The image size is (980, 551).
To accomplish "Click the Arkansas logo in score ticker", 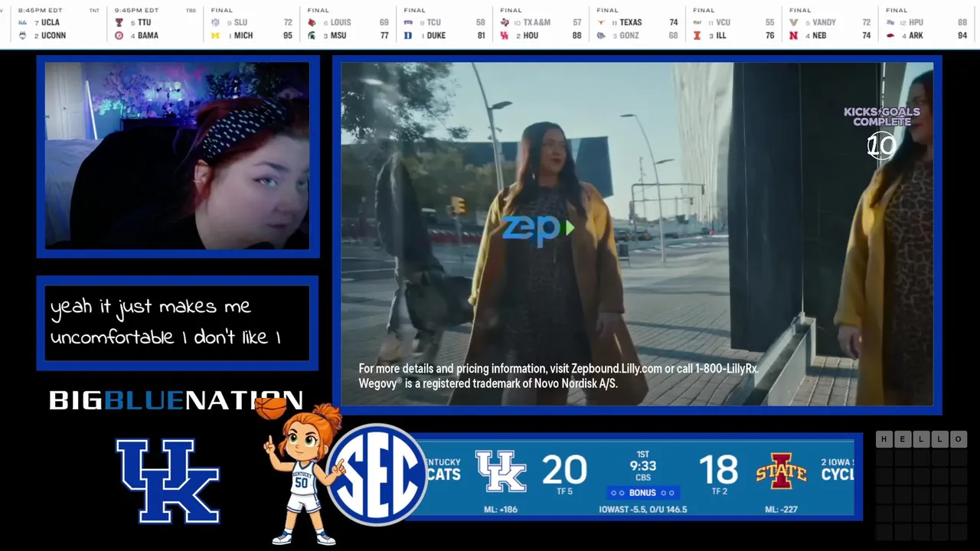I will pyautogui.click(x=890, y=35).
